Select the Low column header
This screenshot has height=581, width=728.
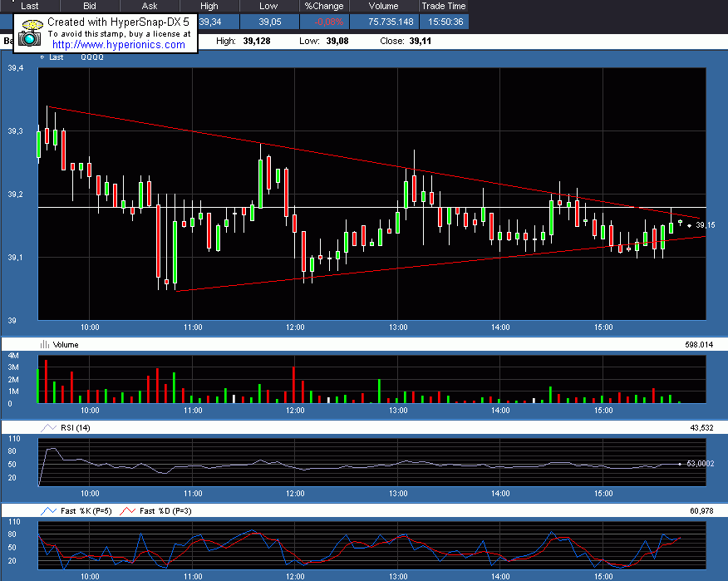coord(268,6)
